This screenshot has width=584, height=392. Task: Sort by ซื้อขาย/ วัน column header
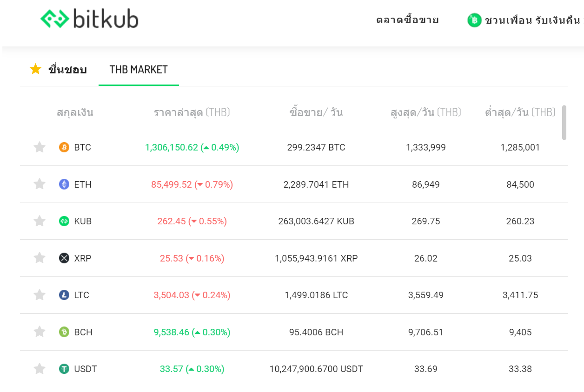point(316,112)
